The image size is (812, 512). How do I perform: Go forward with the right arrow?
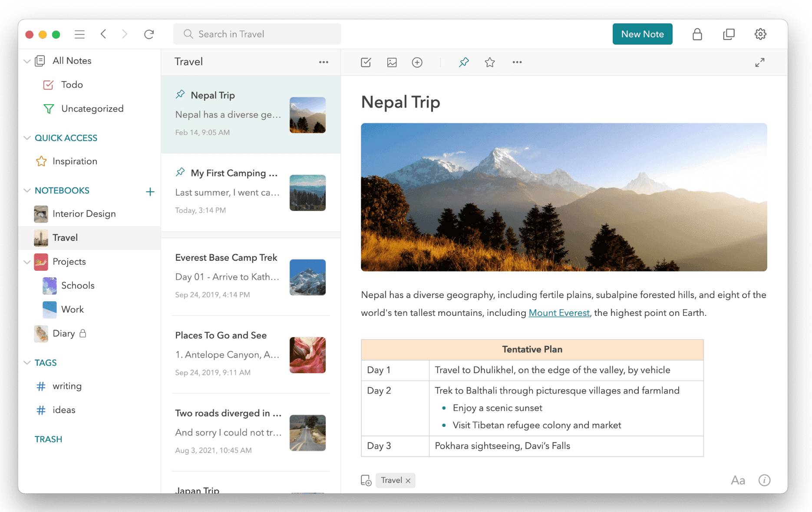(125, 34)
